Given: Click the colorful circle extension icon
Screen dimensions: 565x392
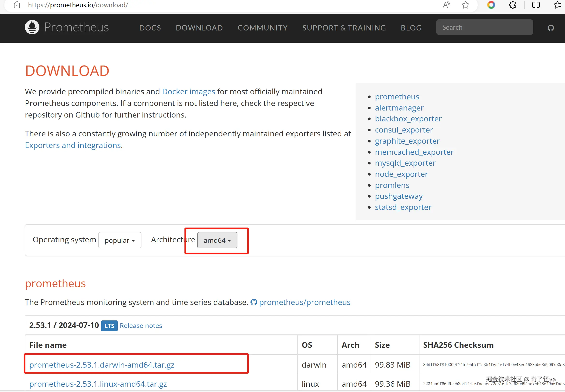Looking at the screenshot, I should point(491,5).
